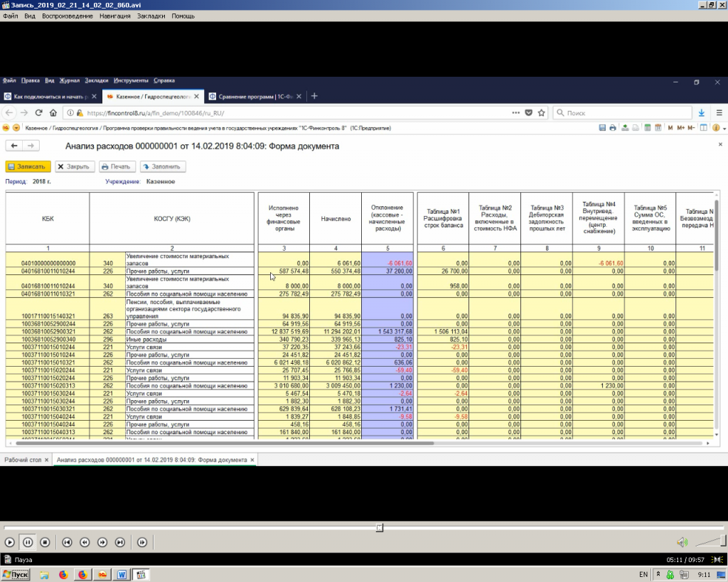Open the Воспроизведение menu in the player
This screenshot has width=728, height=582.
pyautogui.click(x=68, y=16)
